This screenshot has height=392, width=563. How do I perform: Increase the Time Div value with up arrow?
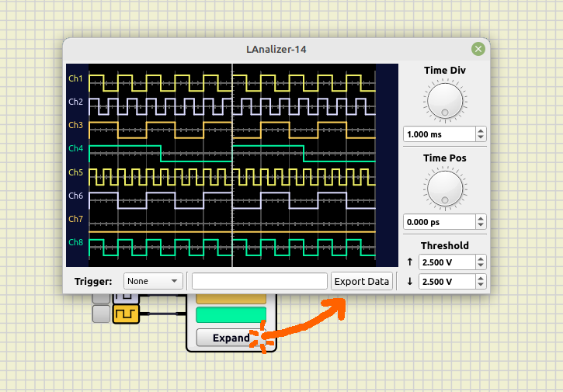click(x=481, y=131)
